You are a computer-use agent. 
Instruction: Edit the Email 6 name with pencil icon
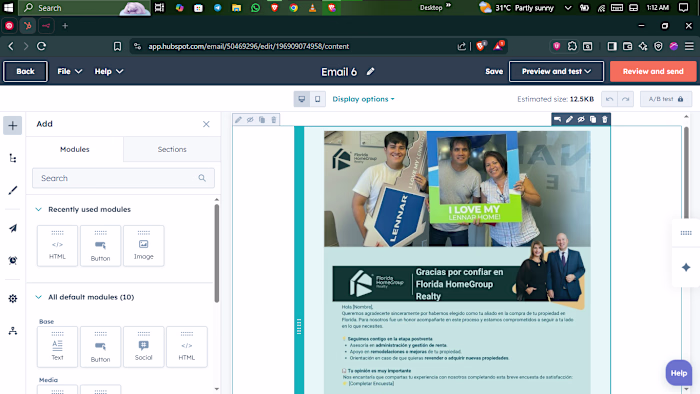pyautogui.click(x=371, y=71)
